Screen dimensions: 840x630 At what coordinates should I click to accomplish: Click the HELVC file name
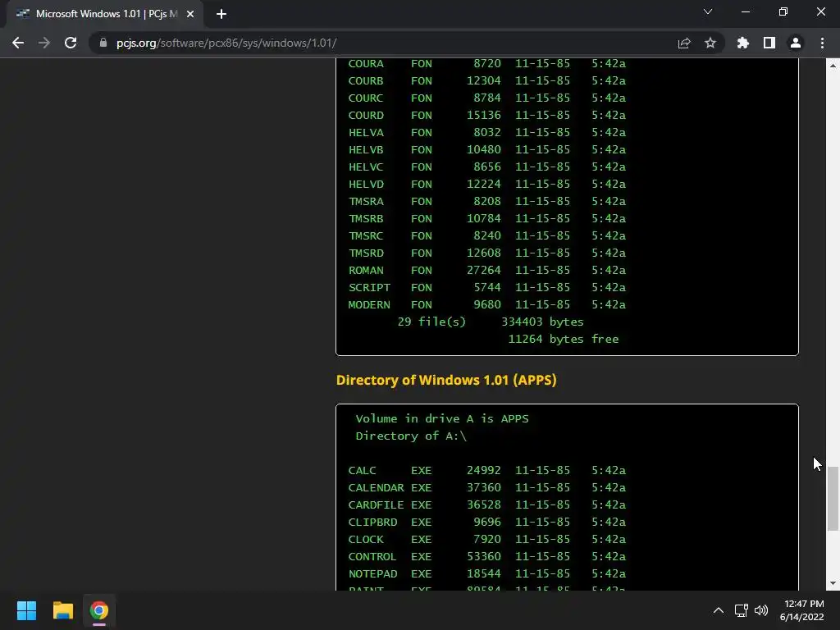tap(366, 167)
